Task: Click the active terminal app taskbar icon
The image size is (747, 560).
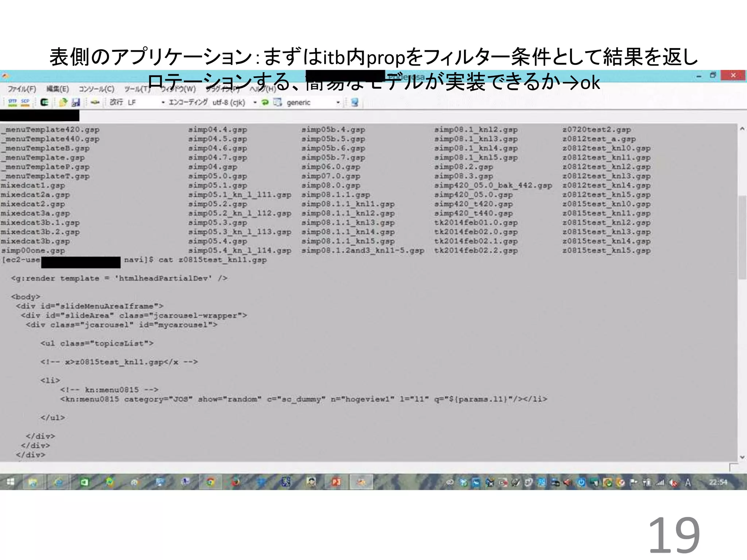Action: (x=361, y=482)
